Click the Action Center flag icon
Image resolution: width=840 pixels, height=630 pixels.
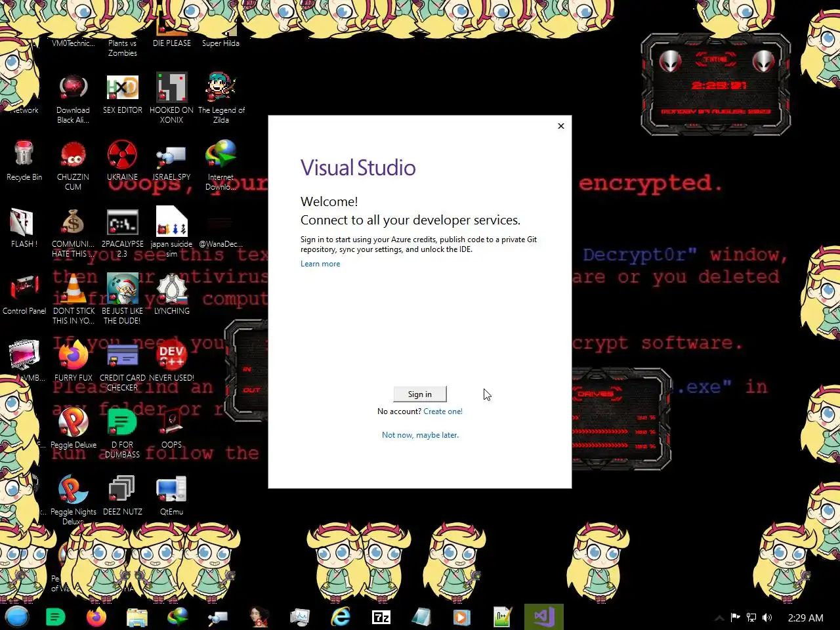pos(735,618)
